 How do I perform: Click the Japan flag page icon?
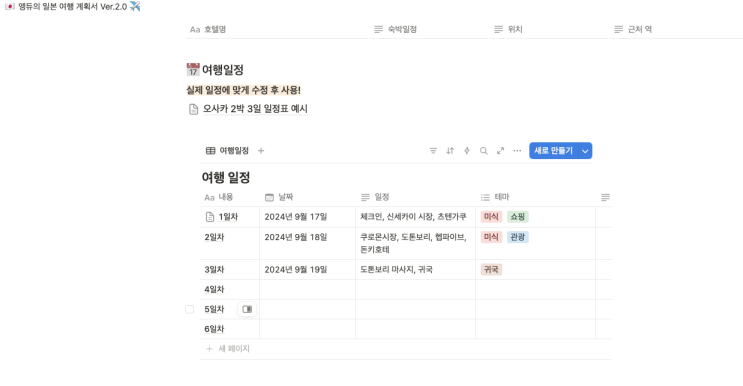[9, 7]
